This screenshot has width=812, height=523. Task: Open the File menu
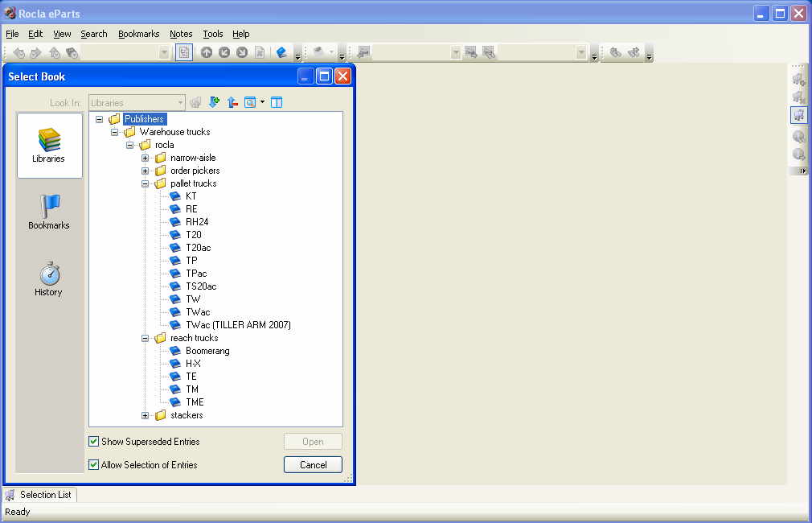(12, 34)
